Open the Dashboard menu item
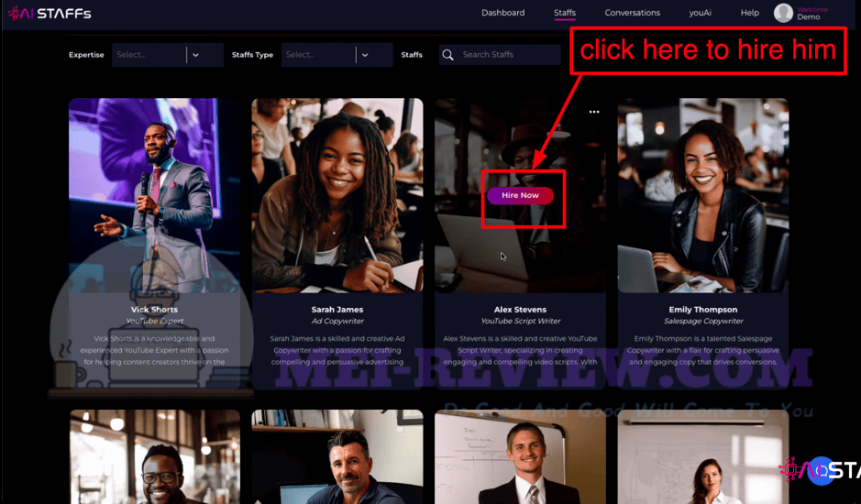The image size is (861, 504). (503, 13)
